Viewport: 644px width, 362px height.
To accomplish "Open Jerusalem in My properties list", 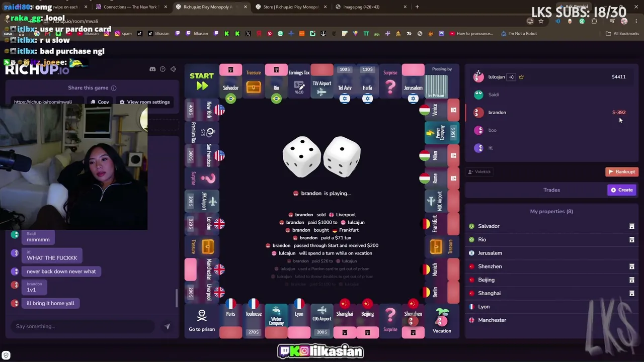I will click(551, 253).
